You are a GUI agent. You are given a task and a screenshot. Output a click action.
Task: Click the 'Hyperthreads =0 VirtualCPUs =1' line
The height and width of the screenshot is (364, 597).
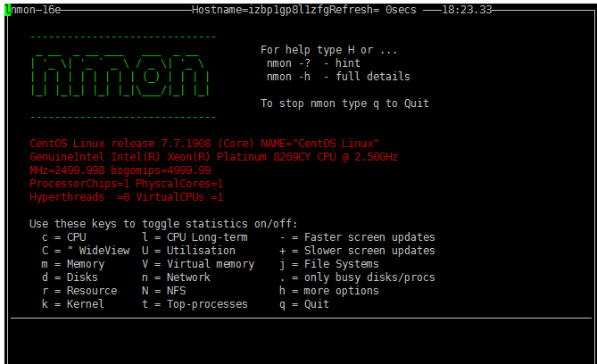[127, 197]
